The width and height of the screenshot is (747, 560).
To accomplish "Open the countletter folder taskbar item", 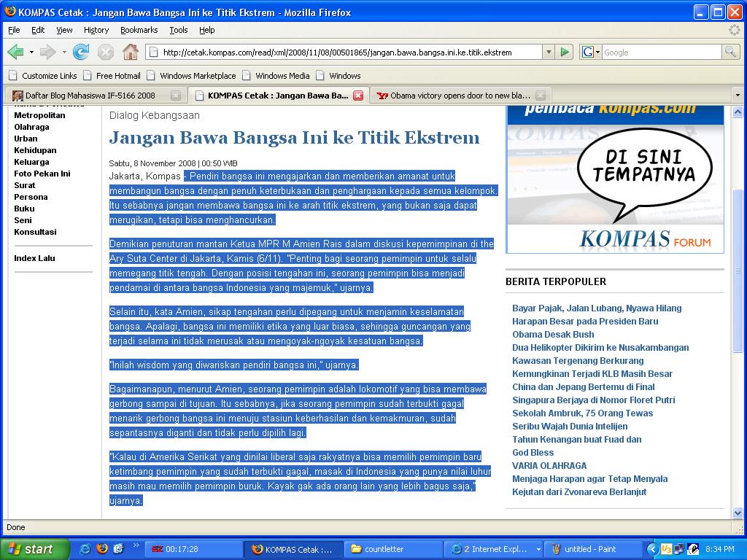I will pyautogui.click(x=392, y=549).
